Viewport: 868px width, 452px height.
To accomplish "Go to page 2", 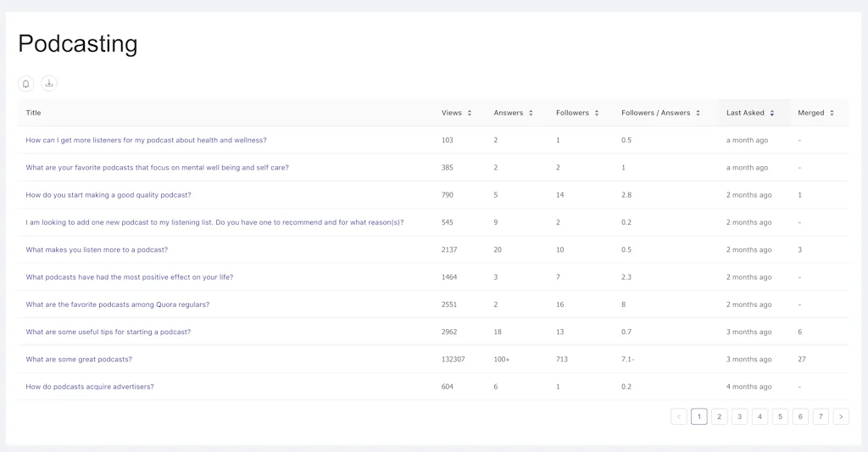I will coord(719,416).
